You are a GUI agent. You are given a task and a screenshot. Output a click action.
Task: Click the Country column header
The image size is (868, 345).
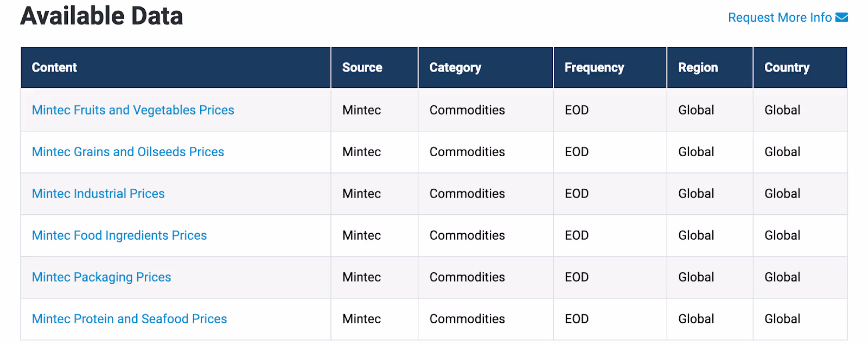pos(800,68)
